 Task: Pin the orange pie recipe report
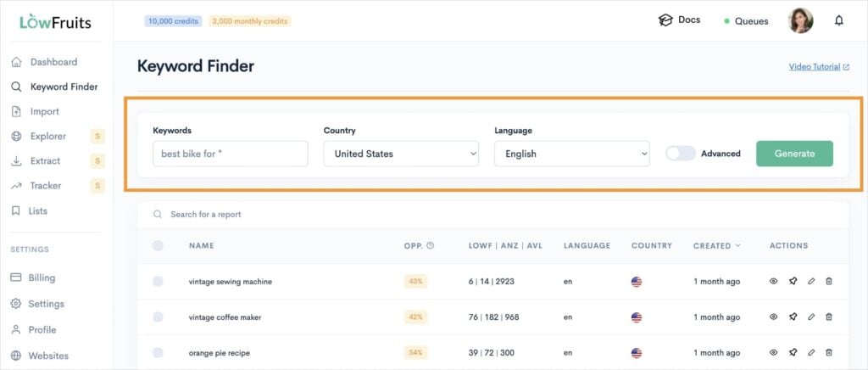click(x=793, y=352)
